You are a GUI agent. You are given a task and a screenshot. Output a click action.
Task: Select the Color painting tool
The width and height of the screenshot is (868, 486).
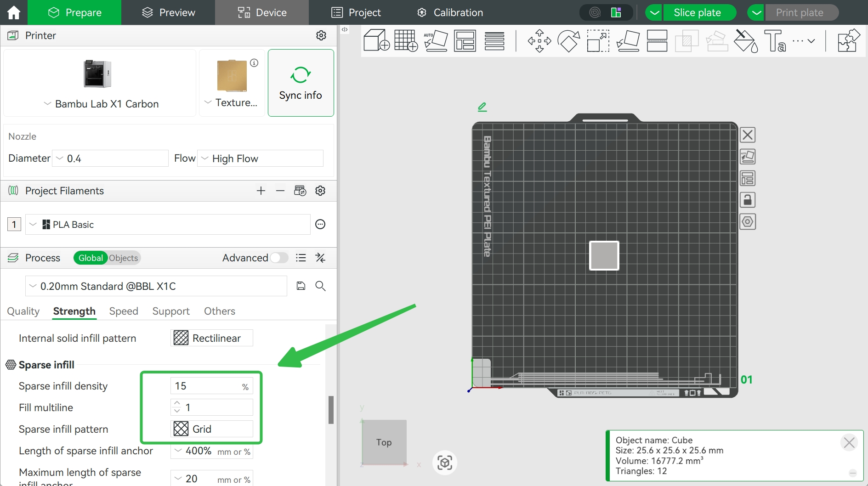pos(745,41)
